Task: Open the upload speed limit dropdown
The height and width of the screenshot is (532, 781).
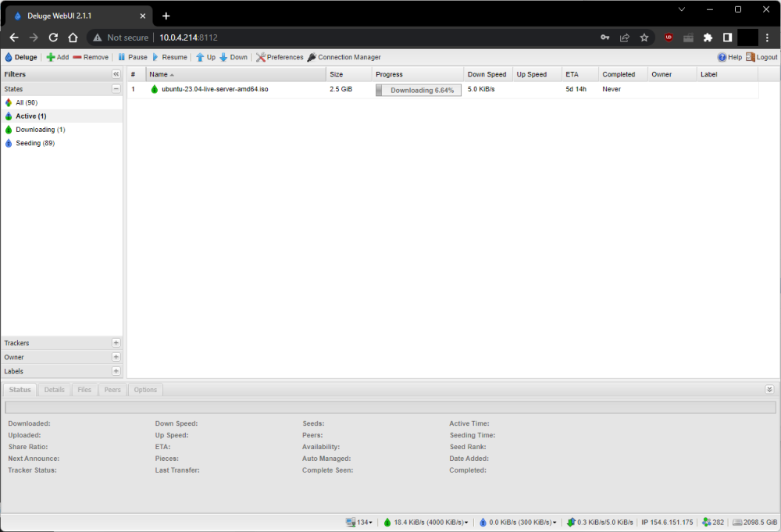Action: click(518, 522)
